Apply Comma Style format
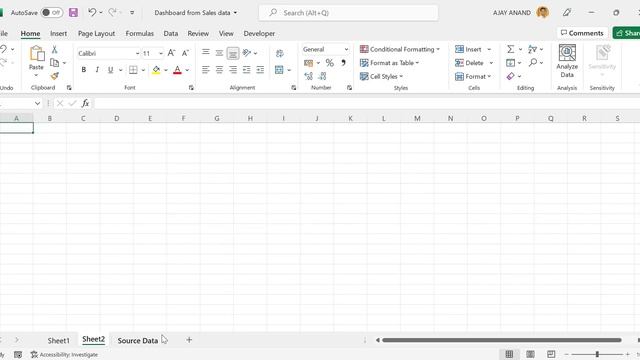 [343, 63]
